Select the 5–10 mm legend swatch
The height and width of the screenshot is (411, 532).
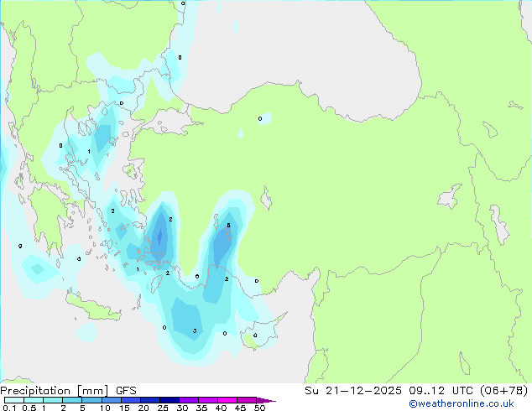click(91, 400)
